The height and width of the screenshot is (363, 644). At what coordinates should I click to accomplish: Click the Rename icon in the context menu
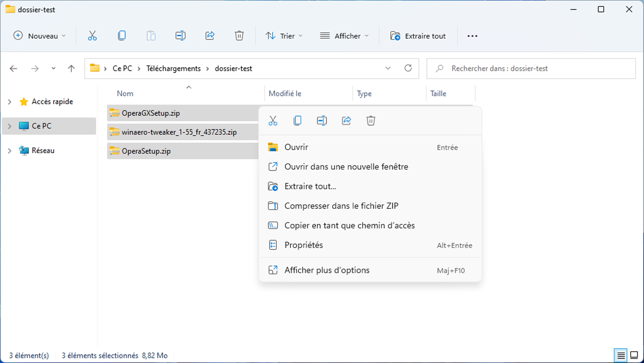[322, 121]
